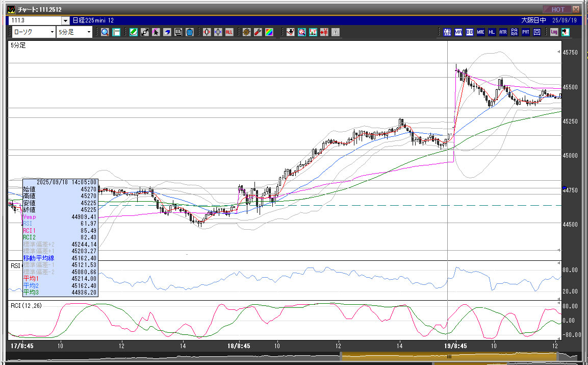Toggle the MA moving average indicator
Image resolution: width=588 pixels, height=365 pixels.
click(458, 32)
